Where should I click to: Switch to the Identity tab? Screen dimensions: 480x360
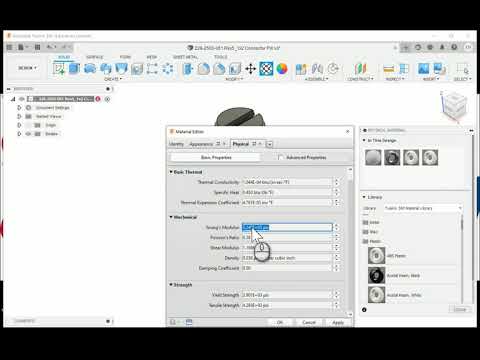pyautogui.click(x=176, y=144)
